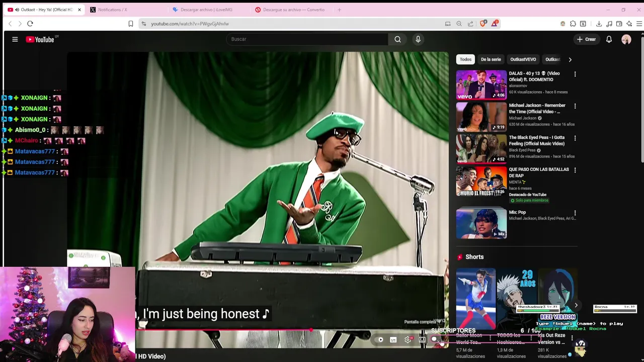The height and width of the screenshot is (362, 644).
Task: Click the page vertical scrollbar
Action: (641, 101)
